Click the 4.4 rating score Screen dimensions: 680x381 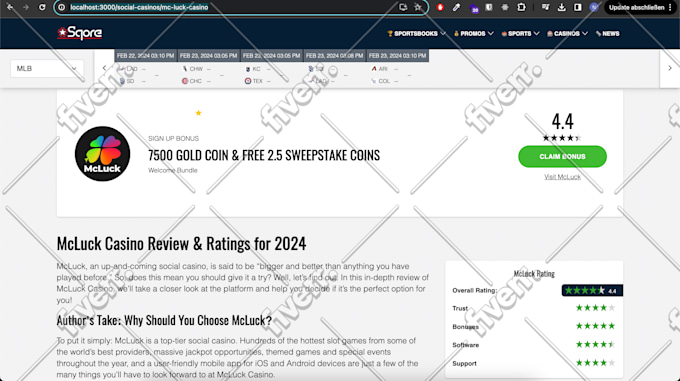point(562,122)
